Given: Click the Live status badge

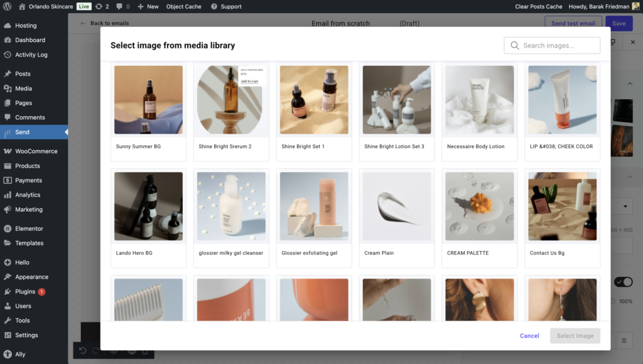Looking at the screenshot, I should click(x=84, y=6).
